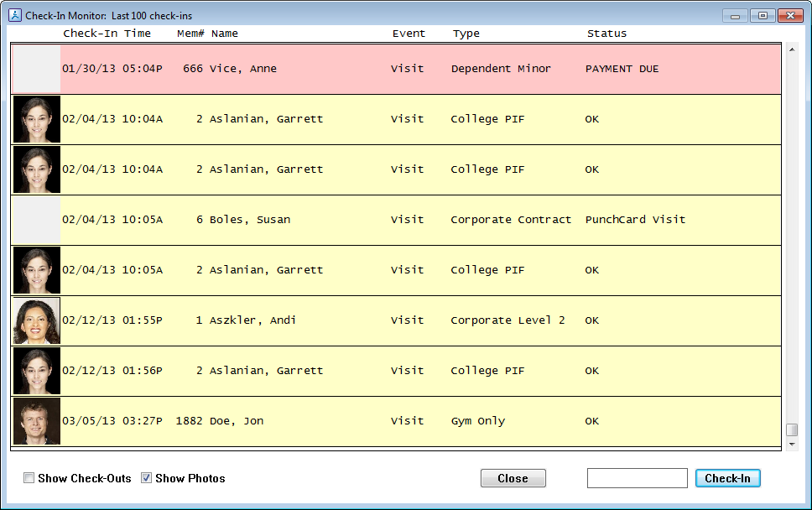
Task: Click the Status column header
Action: (606, 34)
